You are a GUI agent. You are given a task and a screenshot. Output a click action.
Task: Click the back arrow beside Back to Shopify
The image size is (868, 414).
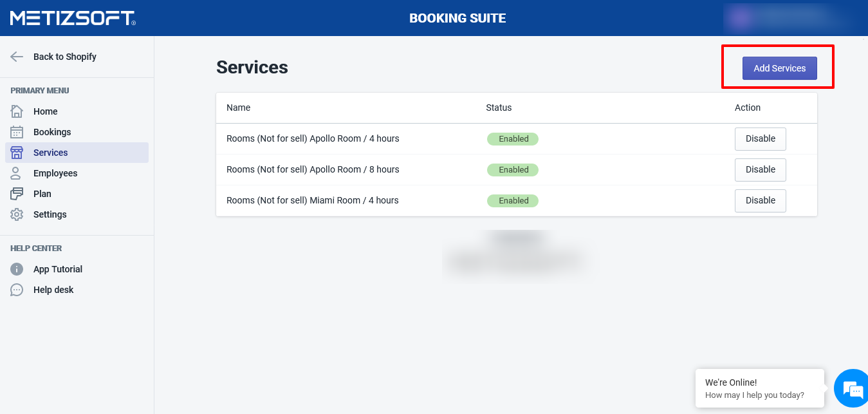click(x=17, y=57)
